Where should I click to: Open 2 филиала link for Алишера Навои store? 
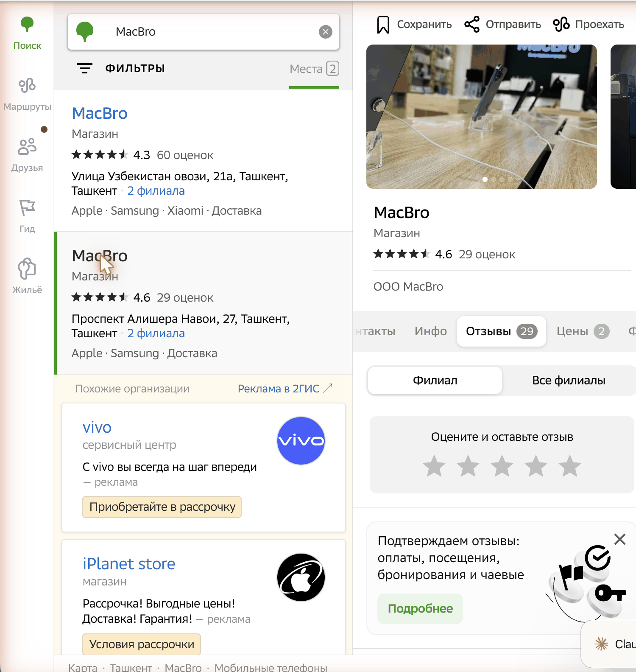tap(156, 333)
